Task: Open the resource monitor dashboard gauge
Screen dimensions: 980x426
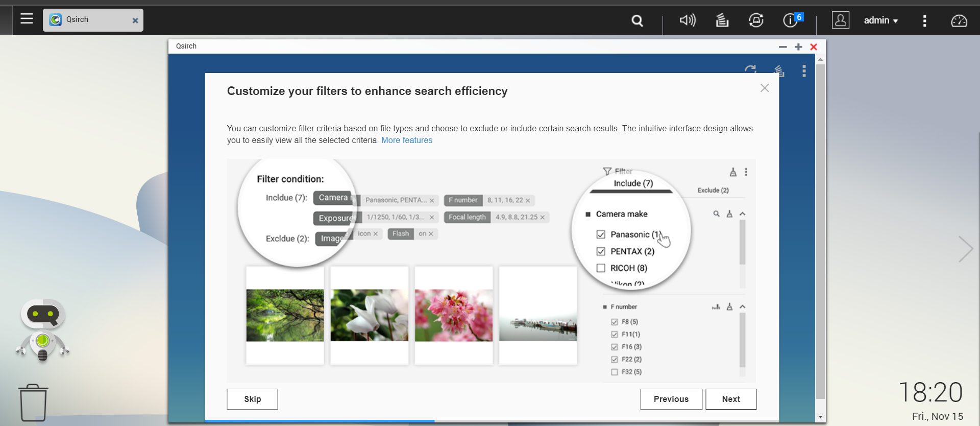Action: click(x=959, y=20)
